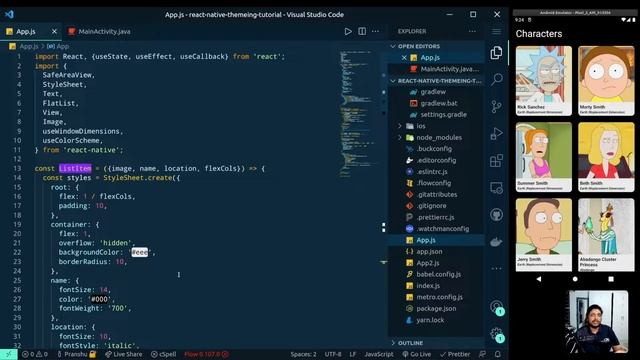The height and width of the screenshot is (360, 640).
Task: Open the Source Control view icon
Action: (496, 107)
